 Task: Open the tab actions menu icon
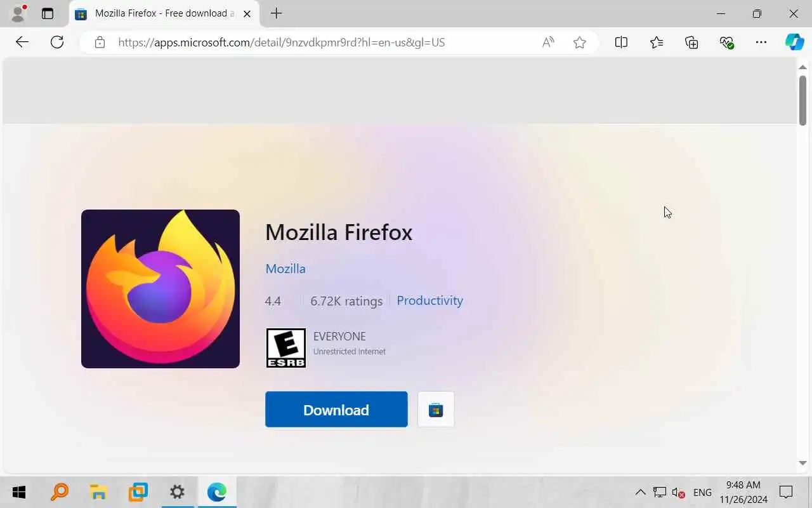[x=48, y=13]
